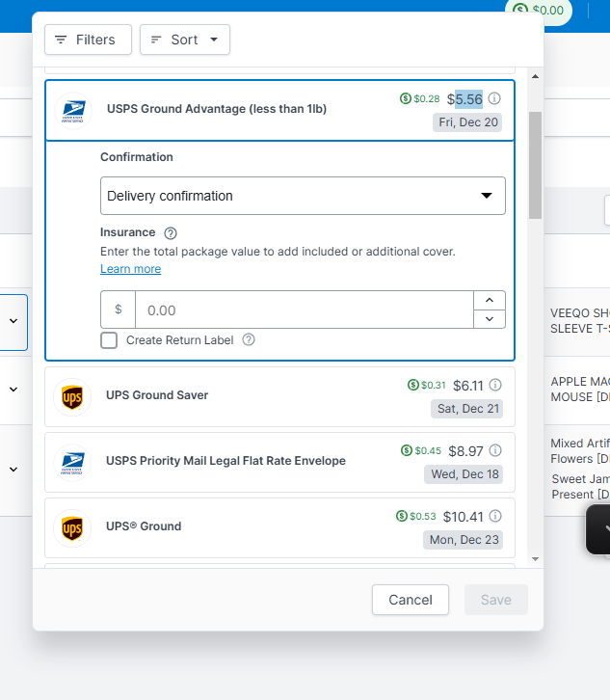Click the $5.56 price text

[x=465, y=99]
